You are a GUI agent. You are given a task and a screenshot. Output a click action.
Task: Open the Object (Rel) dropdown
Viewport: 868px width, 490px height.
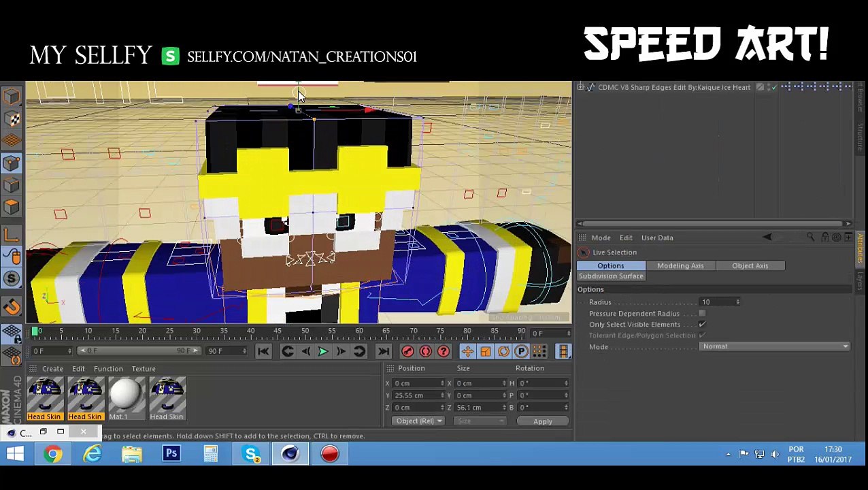pyautogui.click(x=418, y=421)
